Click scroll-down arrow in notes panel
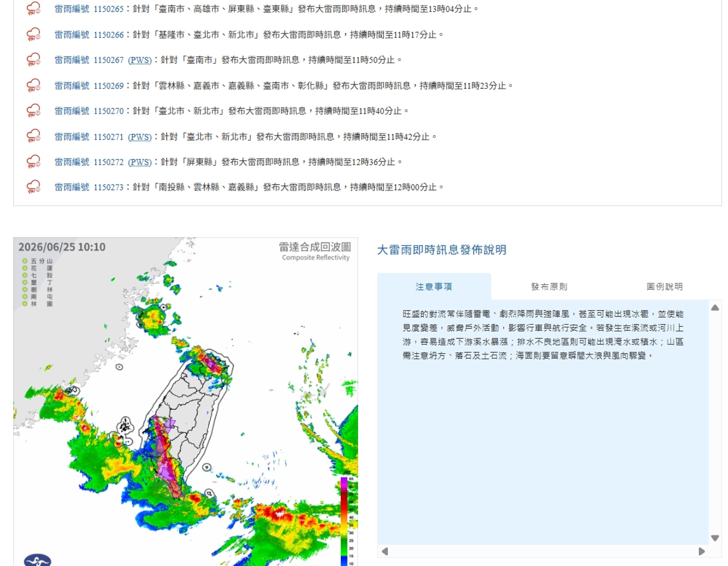This screenshot has height=566, width=728. click(x=715, y=538)
